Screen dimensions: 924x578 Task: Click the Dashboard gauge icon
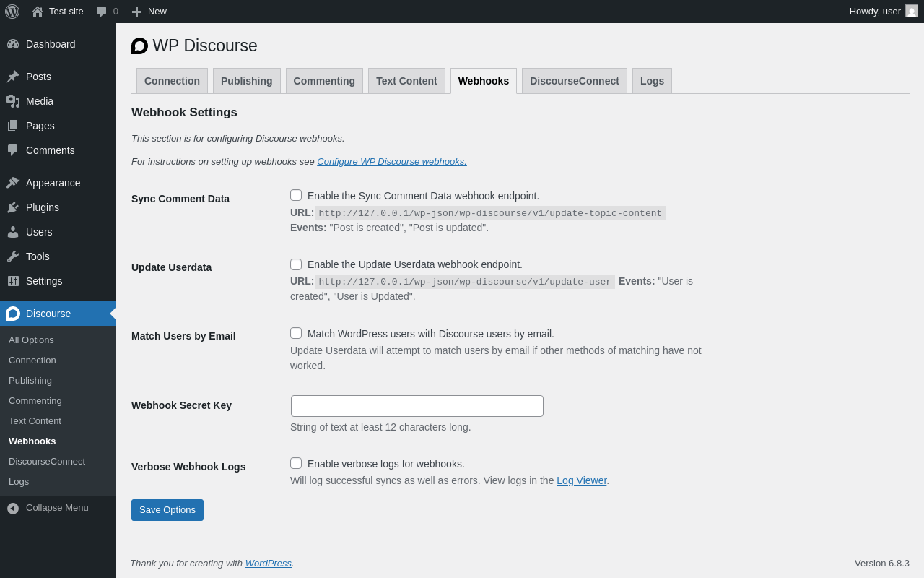tap(13, 44)
